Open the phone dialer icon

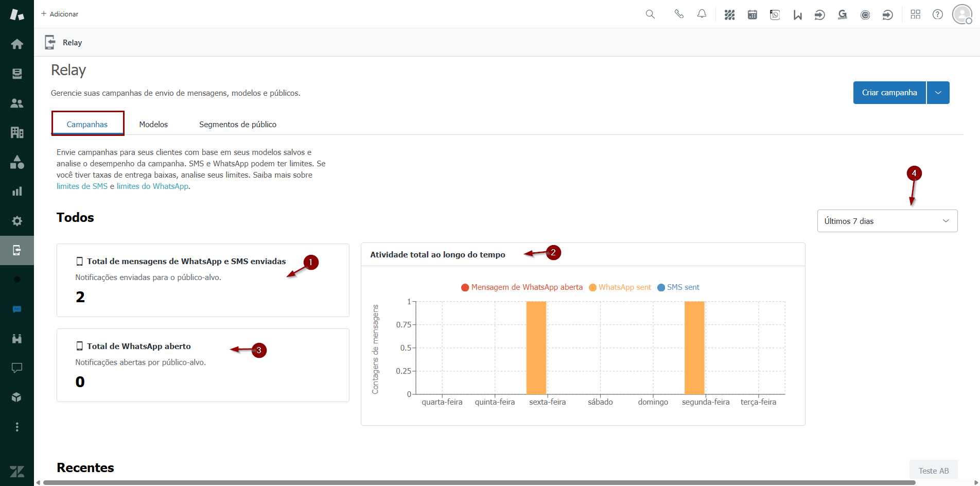(x=679, y=14)
